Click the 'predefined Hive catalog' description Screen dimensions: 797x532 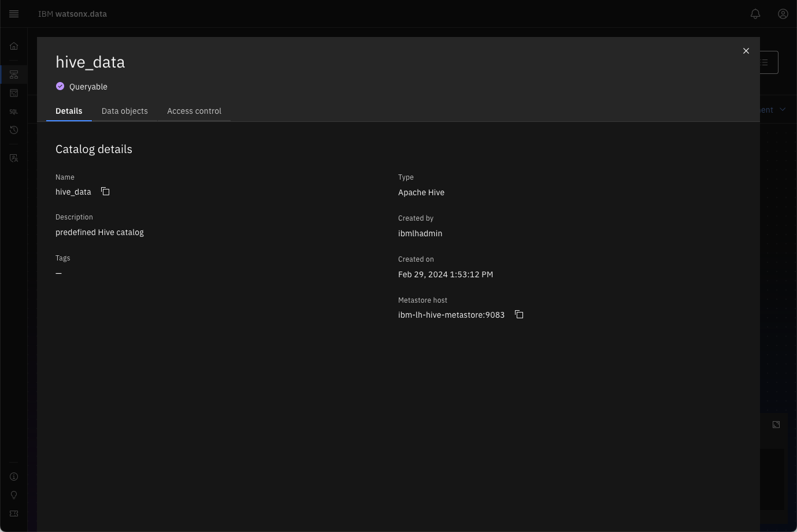point(99,232)
